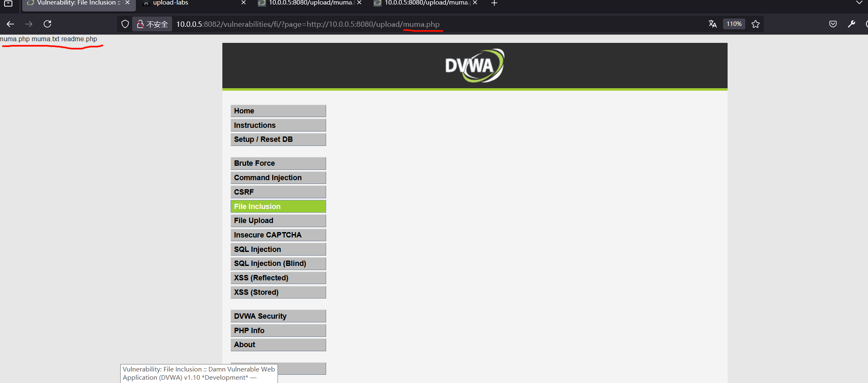Click the readme.php text in the output
Image resolution: width=868 pixels, height=383 pixels.
[79, 39]
